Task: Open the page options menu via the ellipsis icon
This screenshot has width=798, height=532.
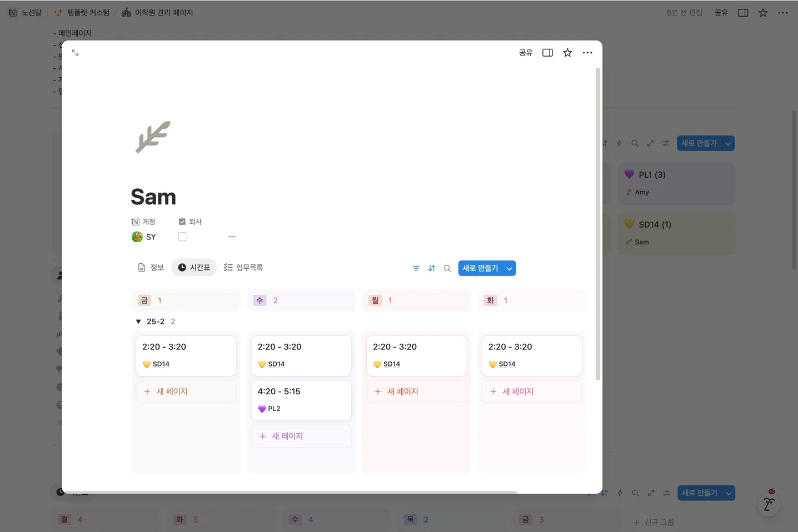Action: (587, 52)
